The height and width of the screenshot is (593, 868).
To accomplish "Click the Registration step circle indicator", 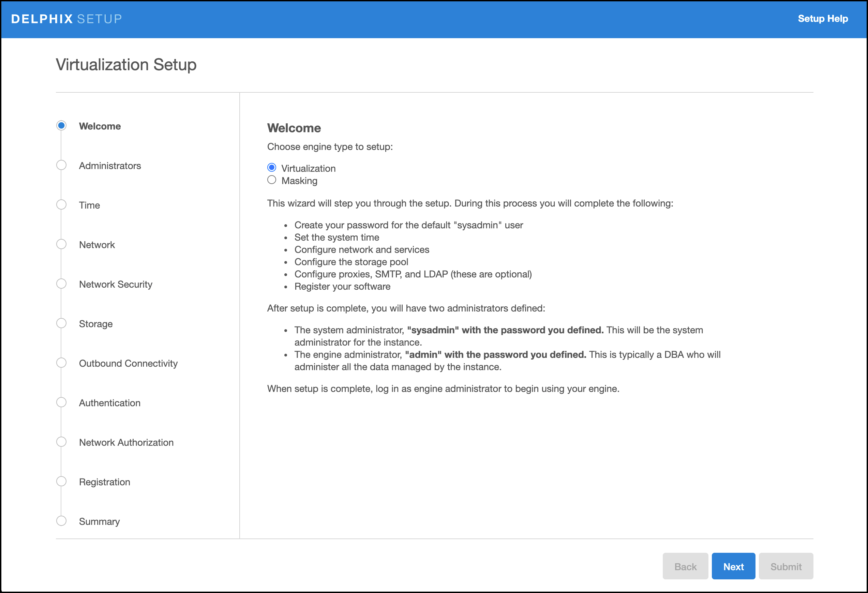I will 61,481.
